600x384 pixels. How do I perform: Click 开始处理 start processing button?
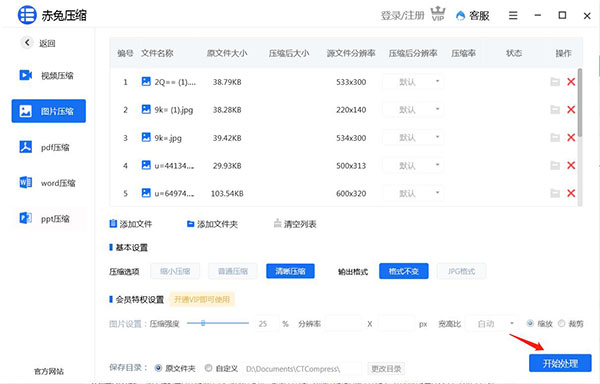tap(560, 363)
